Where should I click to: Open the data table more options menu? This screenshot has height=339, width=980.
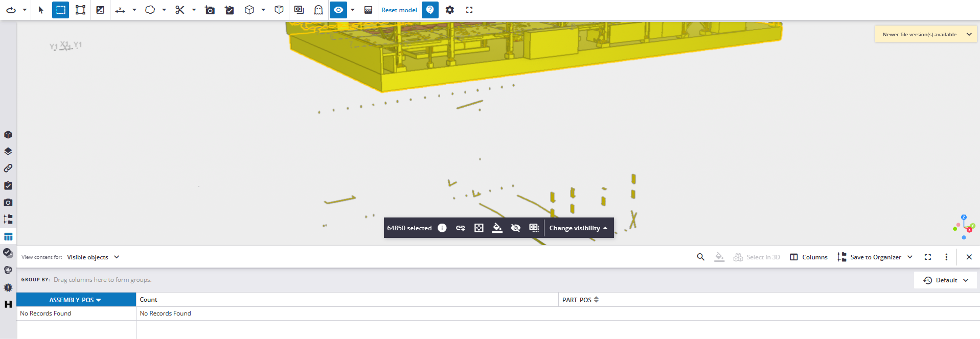(946, 257)
